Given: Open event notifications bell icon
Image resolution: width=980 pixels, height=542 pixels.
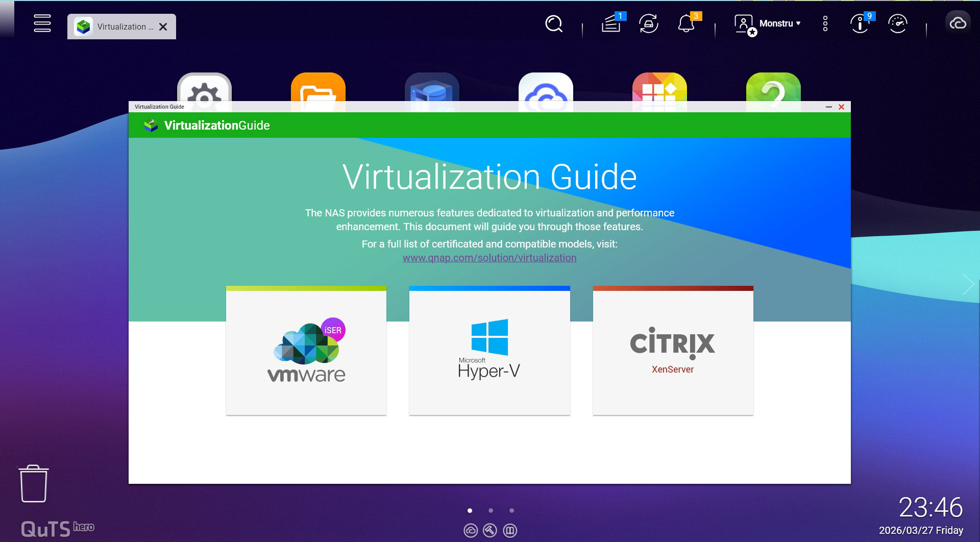Looking at the screenshot, I should pos(686,23).
